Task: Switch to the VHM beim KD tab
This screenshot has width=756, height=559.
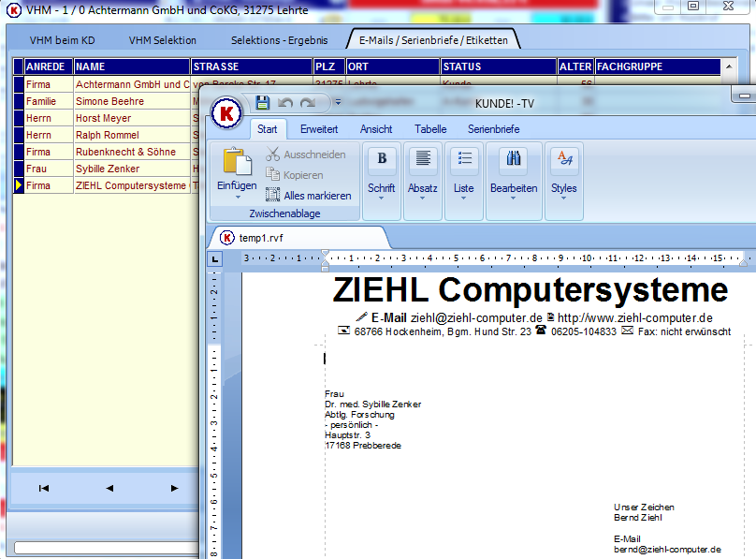Action: coord(62,40)
